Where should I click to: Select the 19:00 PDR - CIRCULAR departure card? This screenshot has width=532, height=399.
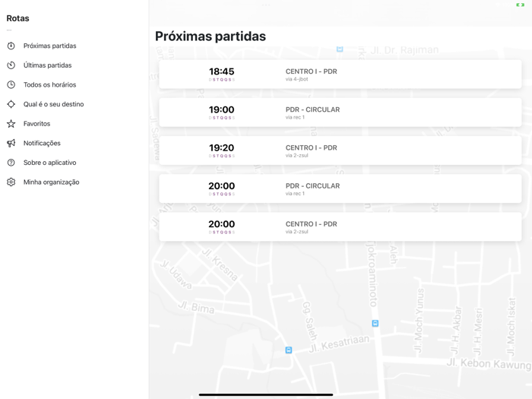(x=340, y=112)
